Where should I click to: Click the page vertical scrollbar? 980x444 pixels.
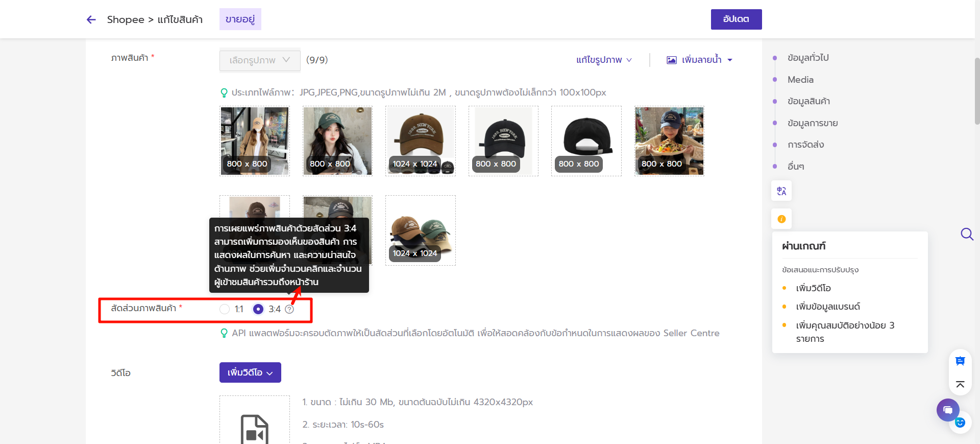[977, 91]
